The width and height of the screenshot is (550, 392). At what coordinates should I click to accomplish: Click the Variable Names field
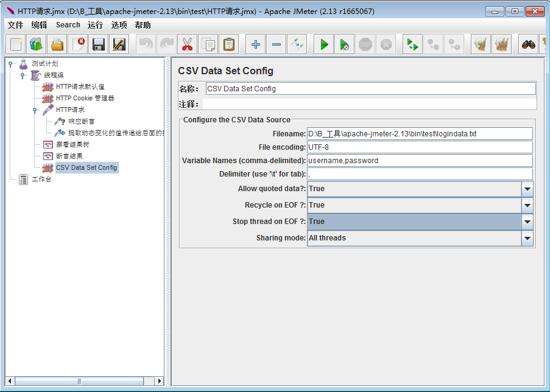pos(420,161)
